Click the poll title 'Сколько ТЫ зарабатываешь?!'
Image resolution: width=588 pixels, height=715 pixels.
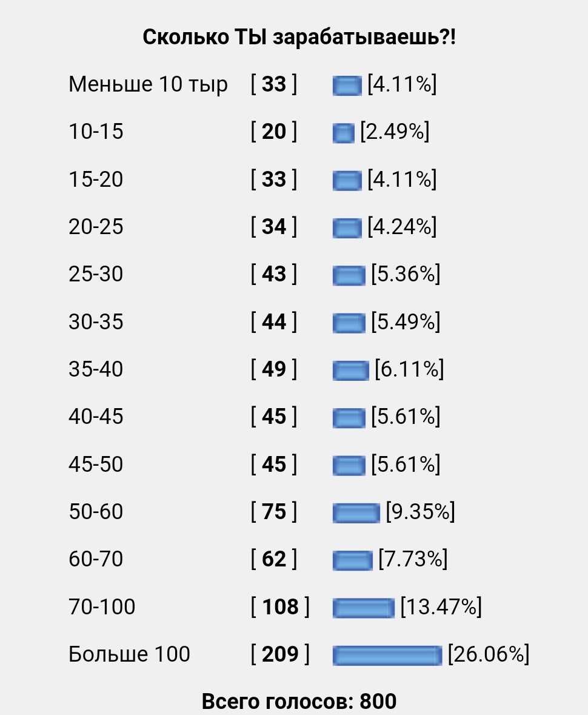point(299,37)
